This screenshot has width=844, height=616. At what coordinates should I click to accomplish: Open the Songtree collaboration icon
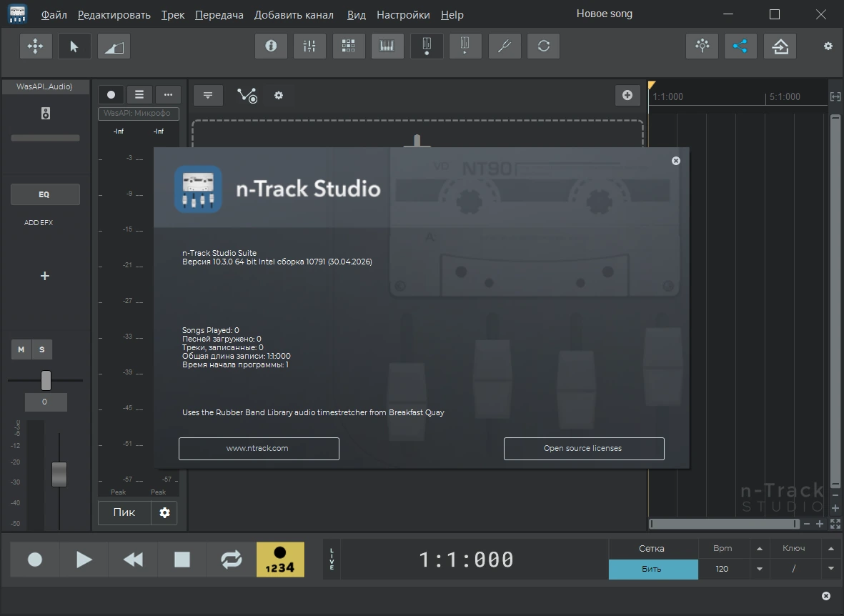(702, 46)
